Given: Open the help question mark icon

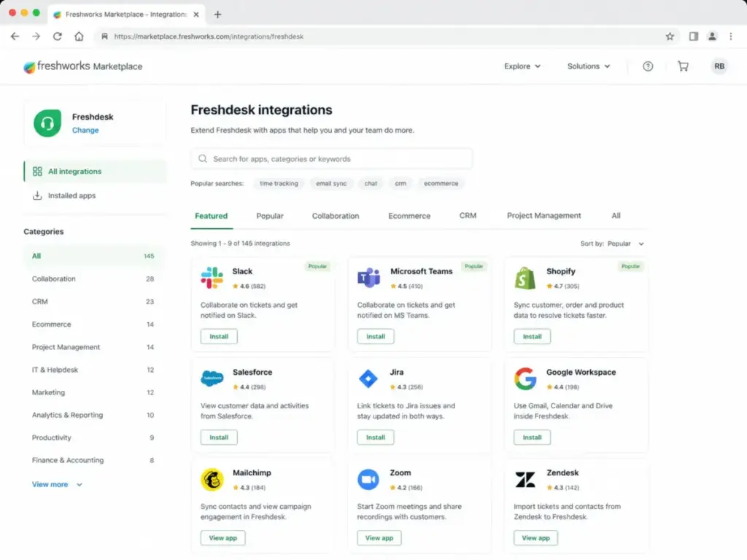Looking at the screenshot, I should click(x=648, y=66).
